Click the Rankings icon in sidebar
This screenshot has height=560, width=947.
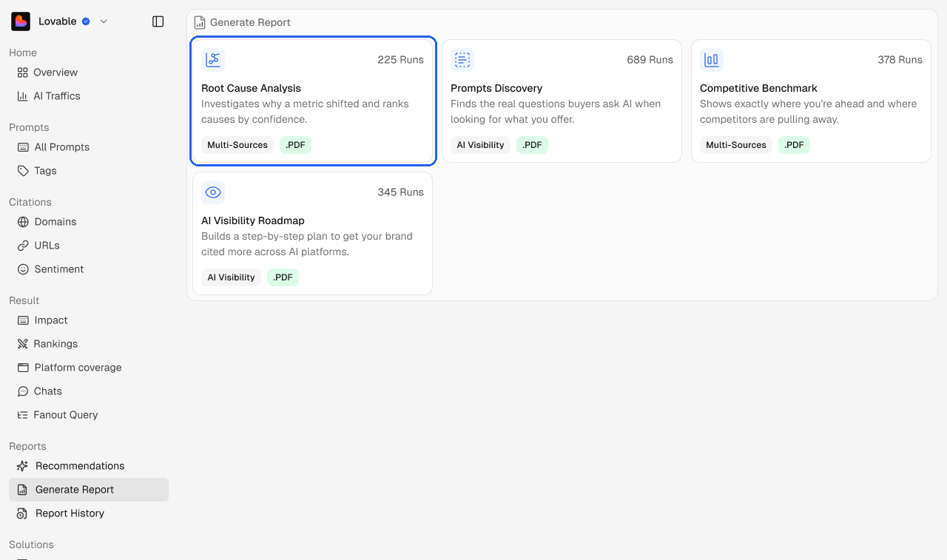coord(22,344)
